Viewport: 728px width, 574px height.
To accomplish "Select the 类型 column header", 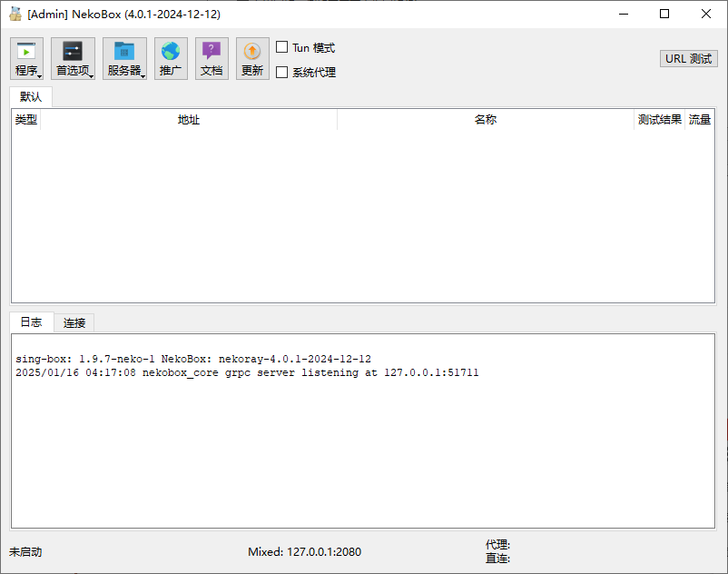I will pos(26,119).
